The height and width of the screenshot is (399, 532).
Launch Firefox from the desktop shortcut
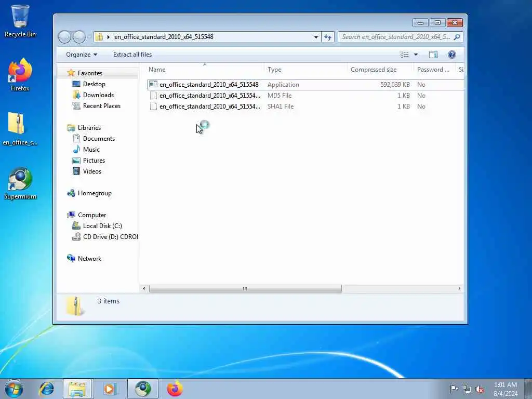coord(20,75)
